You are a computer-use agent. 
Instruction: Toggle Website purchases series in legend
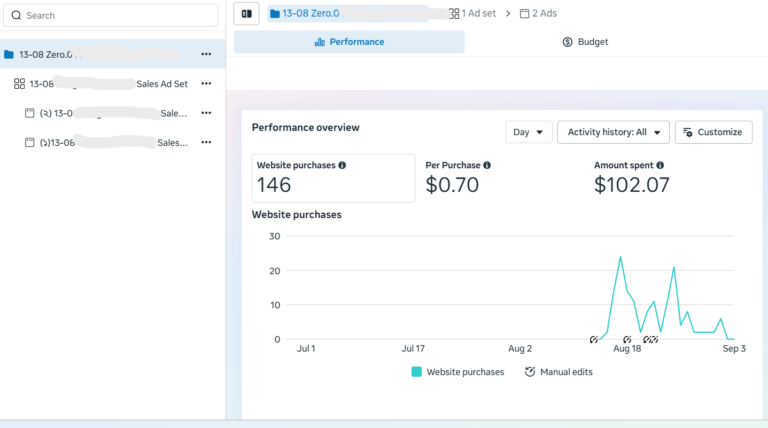pos(458,372)
